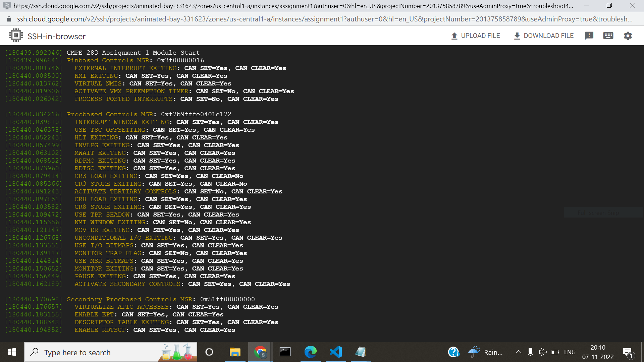Open the Command Prompt taskbar icon
Screen dimensions: 644x362
tap(285, 352)
